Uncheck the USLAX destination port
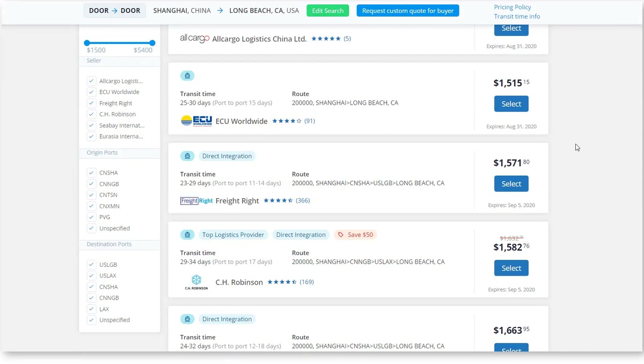The width and height of the screenshot is (644, 364). pyautogui.click(x=91, y=275)
